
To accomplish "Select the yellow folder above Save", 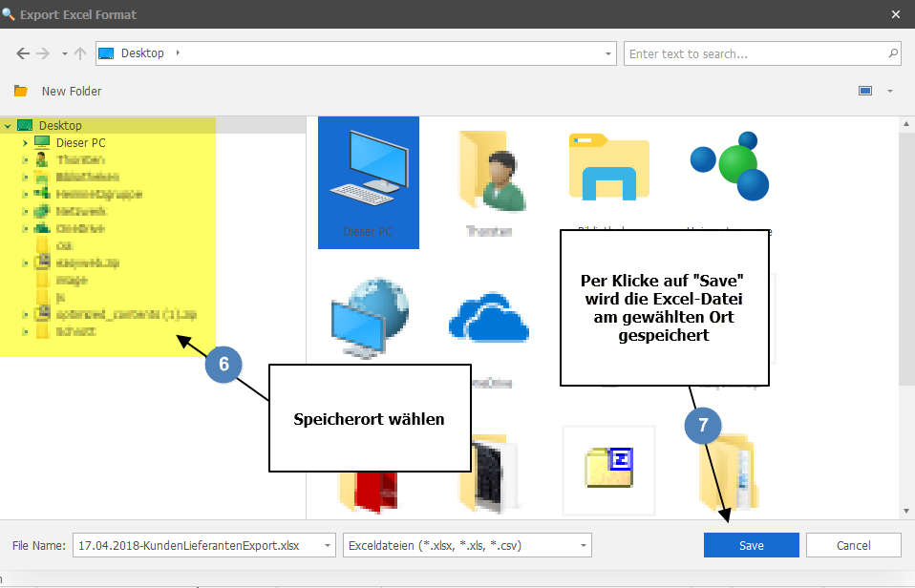I will 730,472.
